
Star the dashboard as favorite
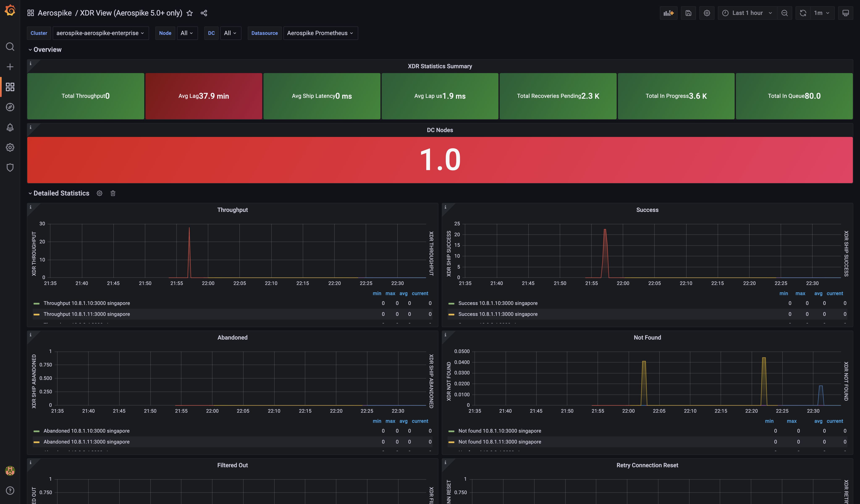[x=190, y=13]
